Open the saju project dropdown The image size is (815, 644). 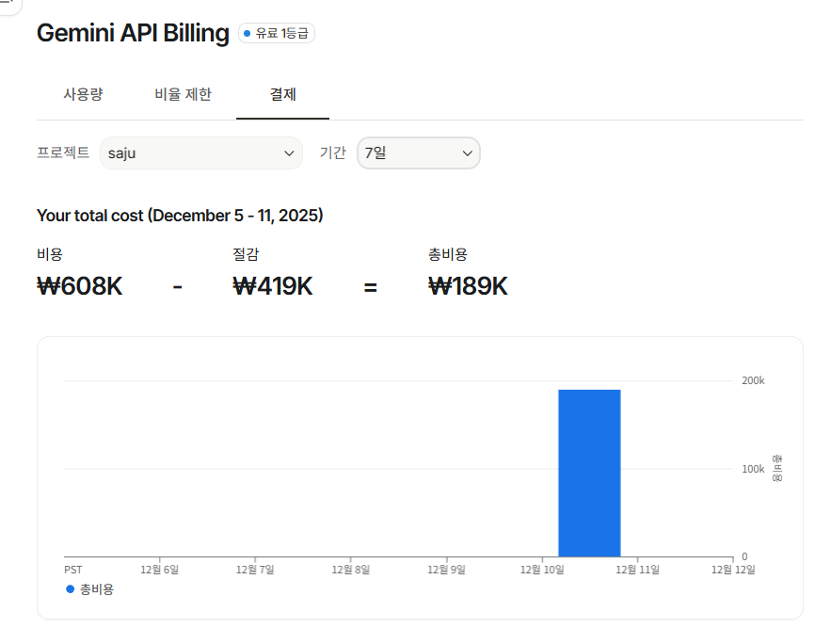point(200,153)
